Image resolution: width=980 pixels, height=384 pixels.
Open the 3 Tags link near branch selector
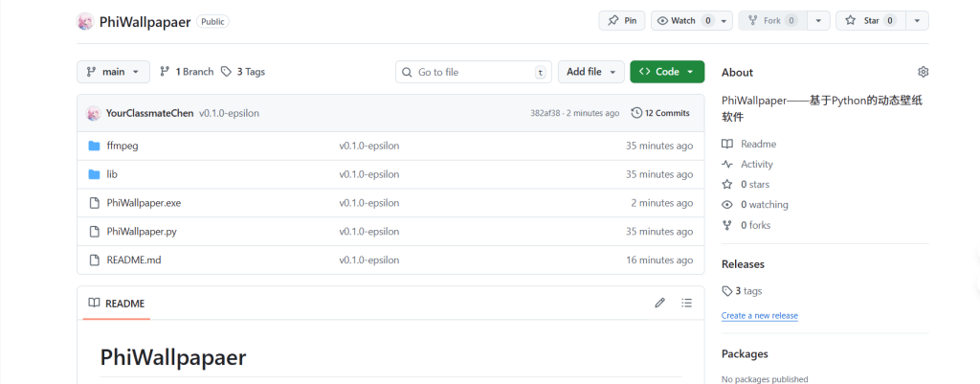[x=243, y=72]
